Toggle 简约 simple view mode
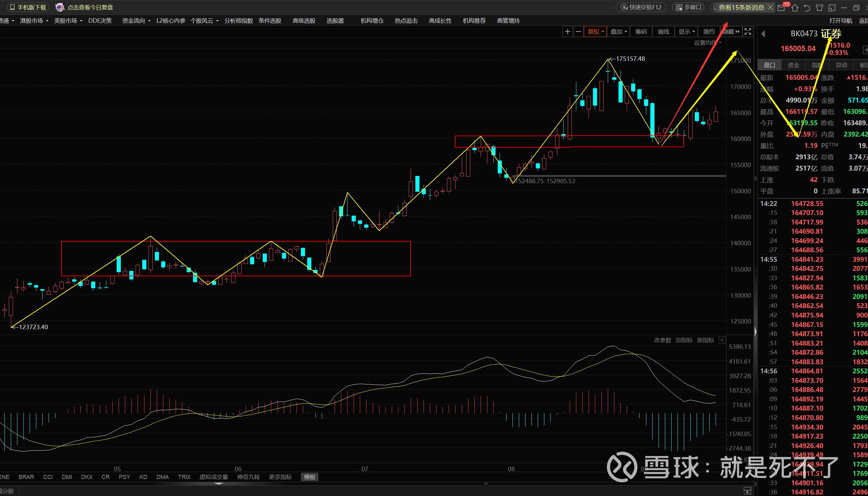868x496 pixels. pyautogui.click(x=709, y=32)
